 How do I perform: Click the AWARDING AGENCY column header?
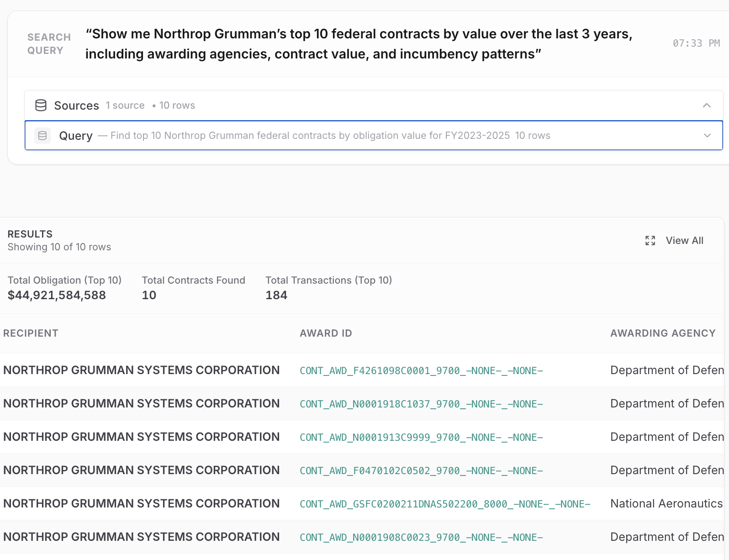(x=663, y=333)
